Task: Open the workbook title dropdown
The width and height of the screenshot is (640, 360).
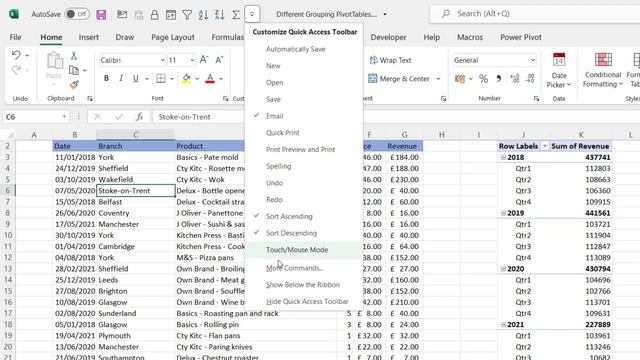Action: point(385,14)
